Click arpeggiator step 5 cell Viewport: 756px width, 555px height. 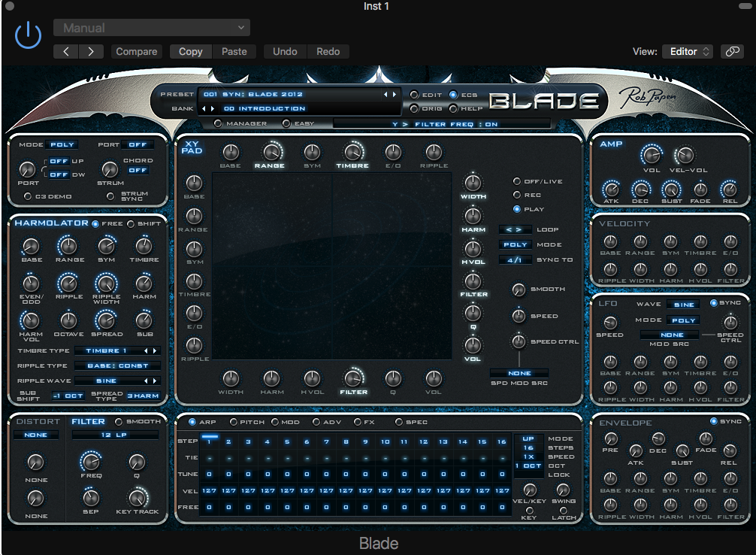coord(287,441)
